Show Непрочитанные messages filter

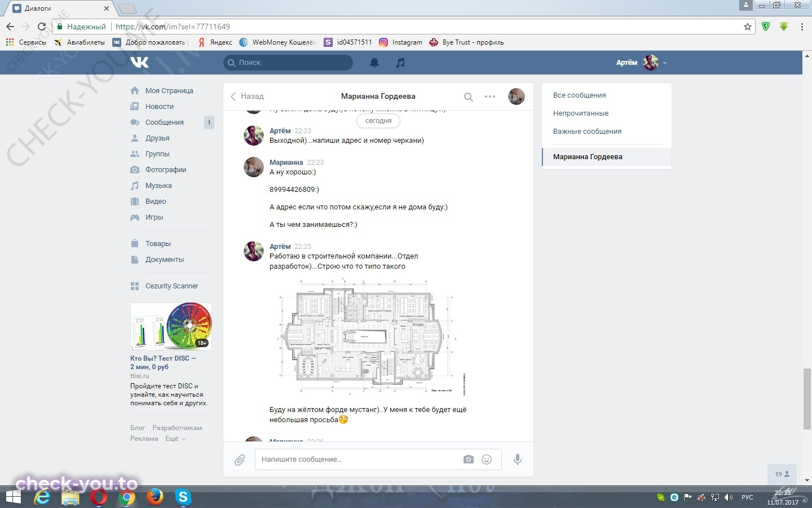[x=581, y=113]
